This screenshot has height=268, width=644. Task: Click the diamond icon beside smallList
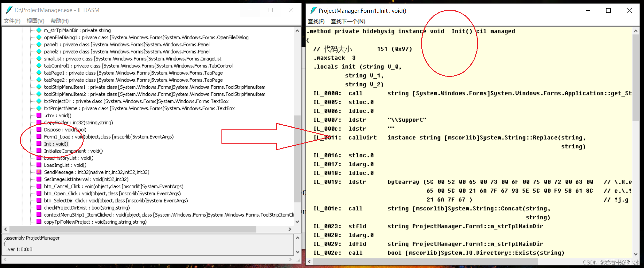(x=39, y=59)
